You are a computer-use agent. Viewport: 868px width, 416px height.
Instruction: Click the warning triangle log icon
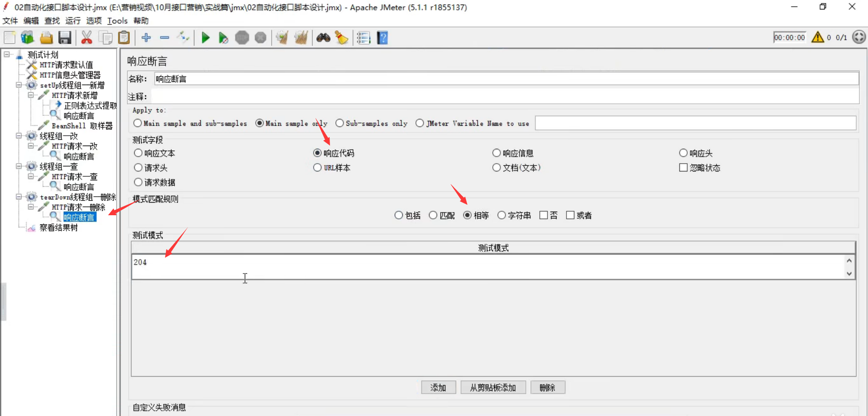point(818,37)
